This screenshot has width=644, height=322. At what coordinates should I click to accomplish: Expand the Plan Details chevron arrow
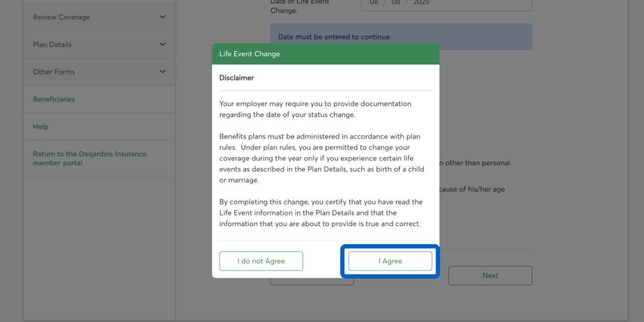point(162,44)
